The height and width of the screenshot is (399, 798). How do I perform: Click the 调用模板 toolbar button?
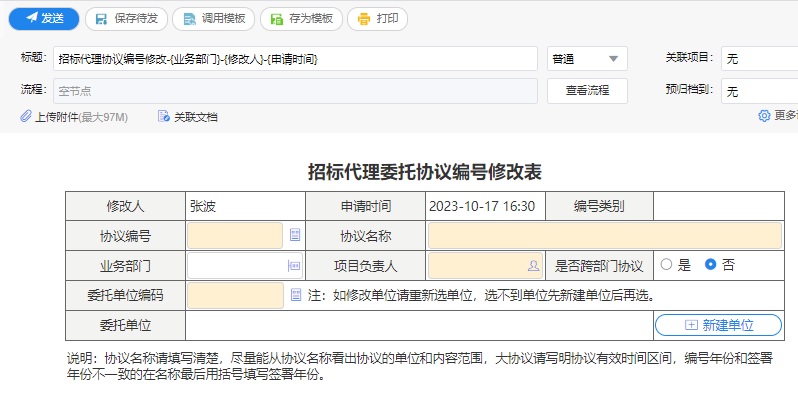coord(213,19)
